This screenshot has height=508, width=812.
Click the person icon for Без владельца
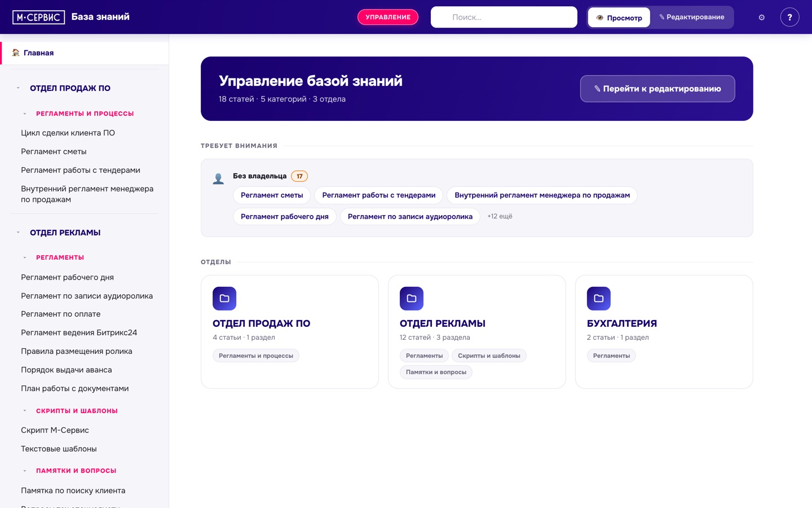point(218,178)
